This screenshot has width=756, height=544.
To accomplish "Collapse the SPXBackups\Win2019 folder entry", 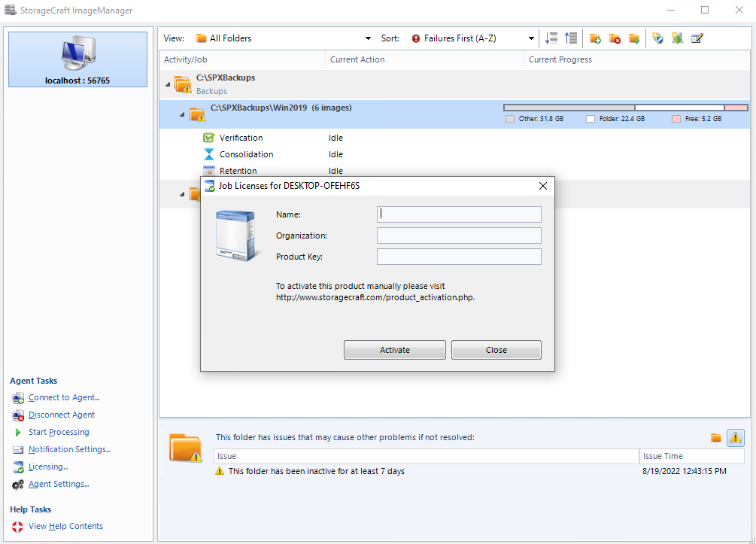I will 181,114.
